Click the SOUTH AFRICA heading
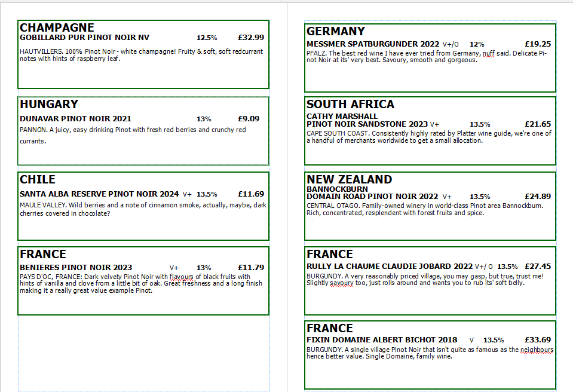The height and width of the screenshot is (392, 573). pos(351,104)
